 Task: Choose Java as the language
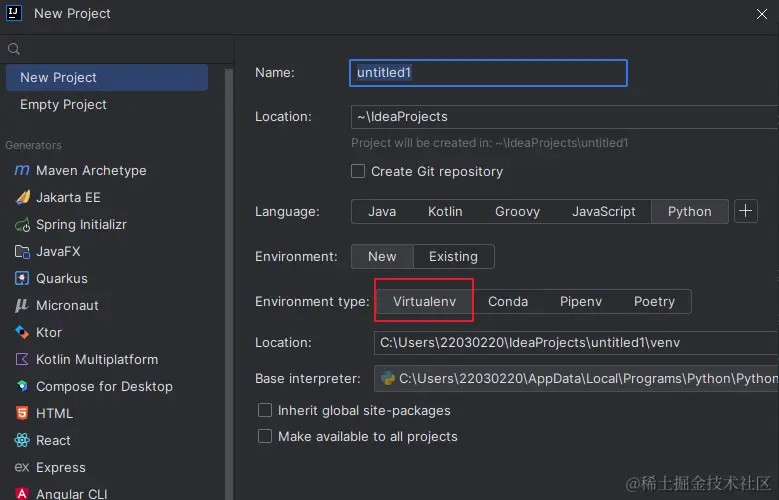click(x=382, y=211)
